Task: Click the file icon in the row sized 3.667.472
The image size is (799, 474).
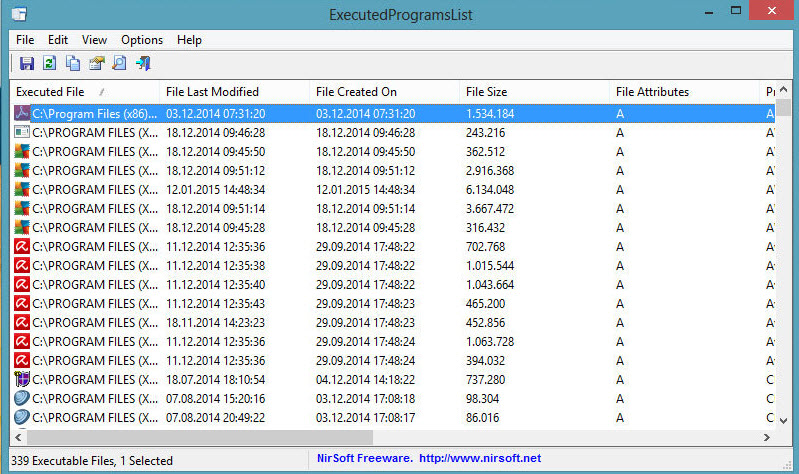Action: (22, 208)
